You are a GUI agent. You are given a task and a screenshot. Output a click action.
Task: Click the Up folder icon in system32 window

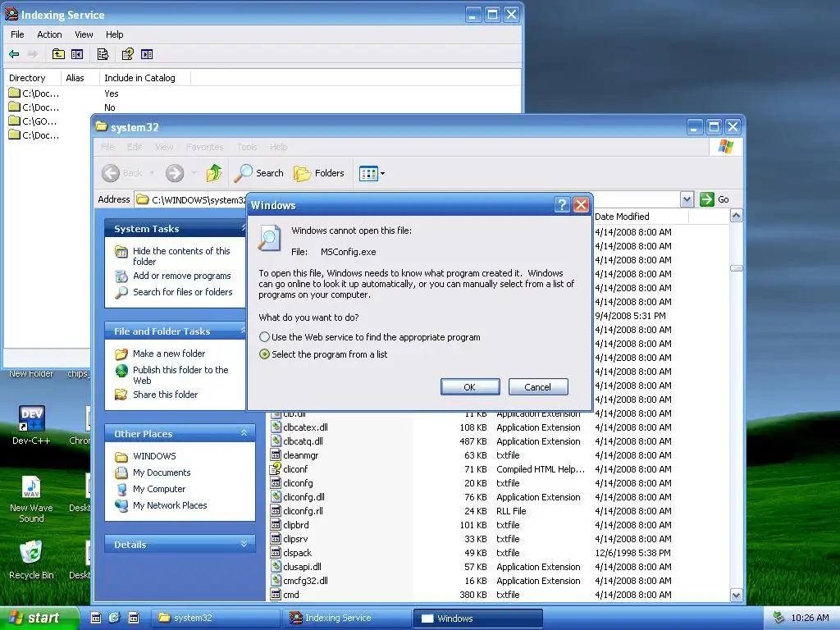point(214,173)
